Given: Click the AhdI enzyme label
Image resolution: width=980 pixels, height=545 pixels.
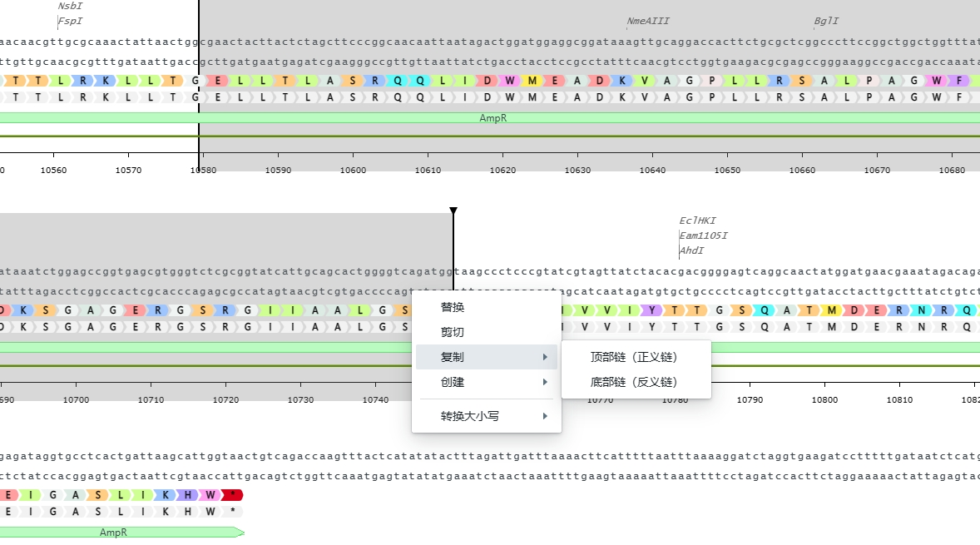Looking at the screenshot, I should click(x=691, y=250).
